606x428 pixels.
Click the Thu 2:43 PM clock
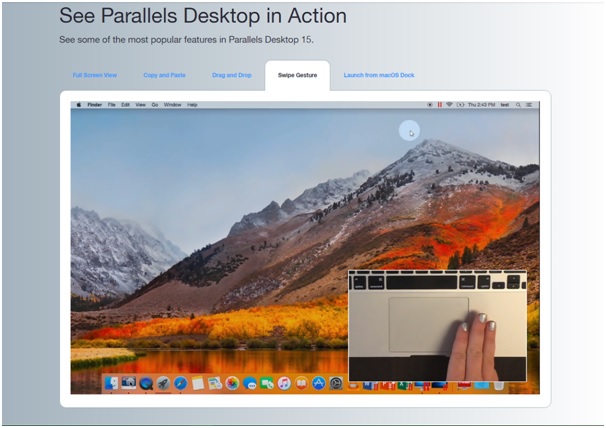[x=482, y=105]
